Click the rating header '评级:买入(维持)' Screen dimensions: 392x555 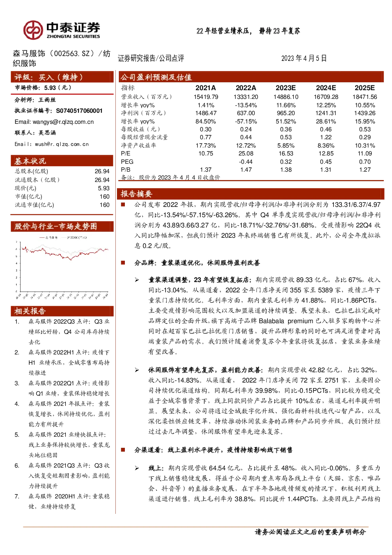click(62, 77)
